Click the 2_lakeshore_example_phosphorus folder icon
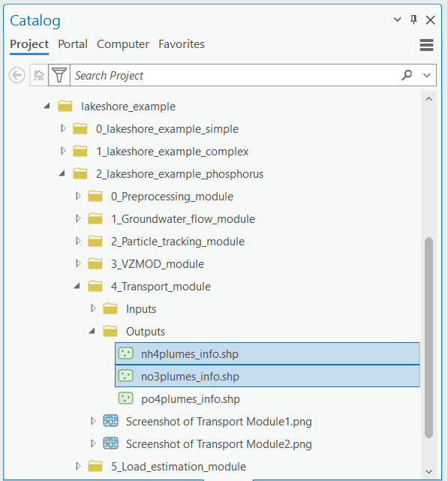Image resolution: width=448 pixels, height=481 pixels. click(80, 173)
